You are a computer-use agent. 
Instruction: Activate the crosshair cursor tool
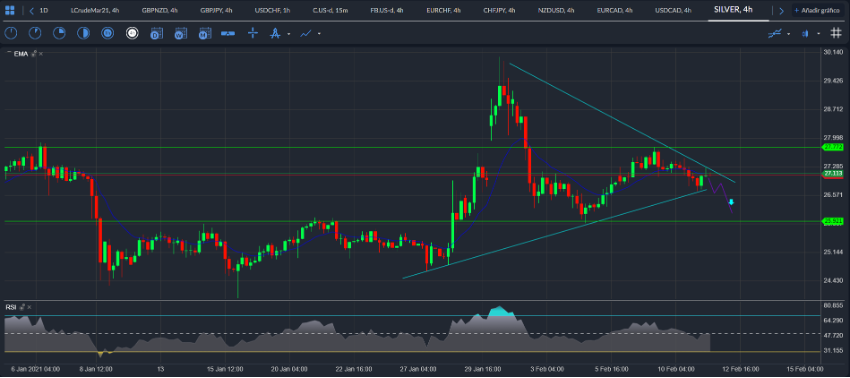253,34
